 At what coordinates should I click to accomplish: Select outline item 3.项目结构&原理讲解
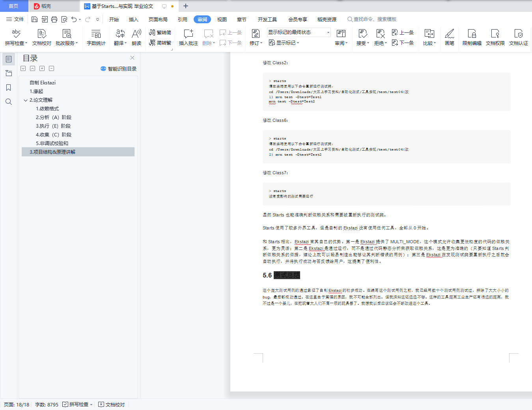78,152
